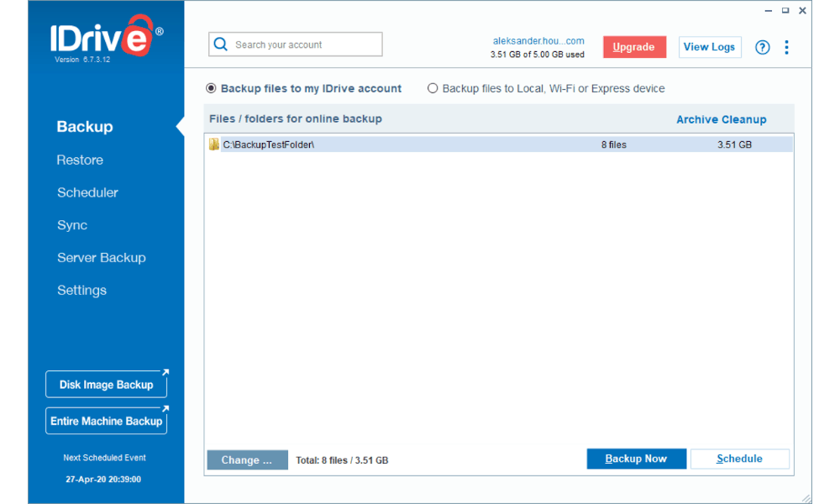840x504 pixels.
Task: Open Server Backup
Action: point(101,258)
